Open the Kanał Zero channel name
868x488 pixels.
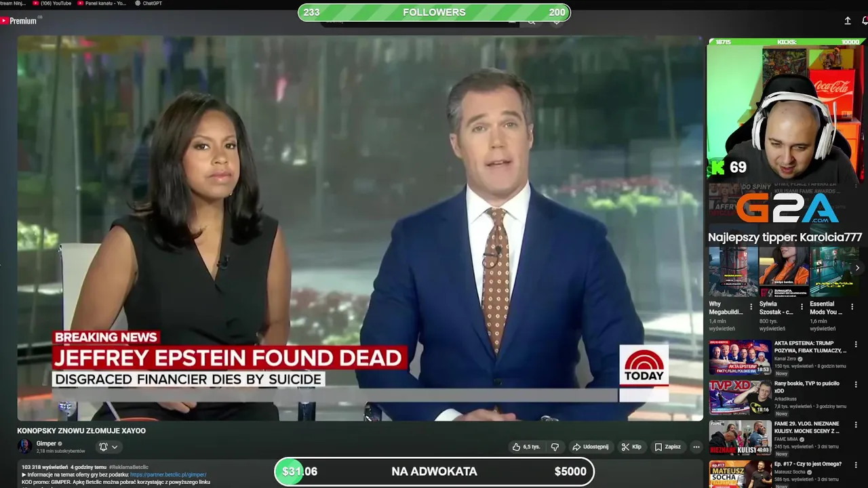pyautogui.click(x=787, y=359)
